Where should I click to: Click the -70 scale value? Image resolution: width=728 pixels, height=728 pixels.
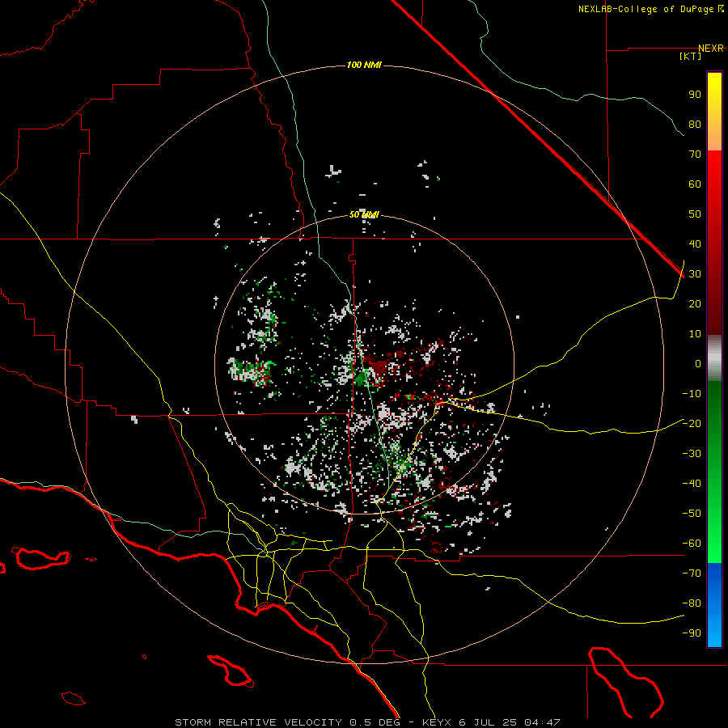coord(692,574)
